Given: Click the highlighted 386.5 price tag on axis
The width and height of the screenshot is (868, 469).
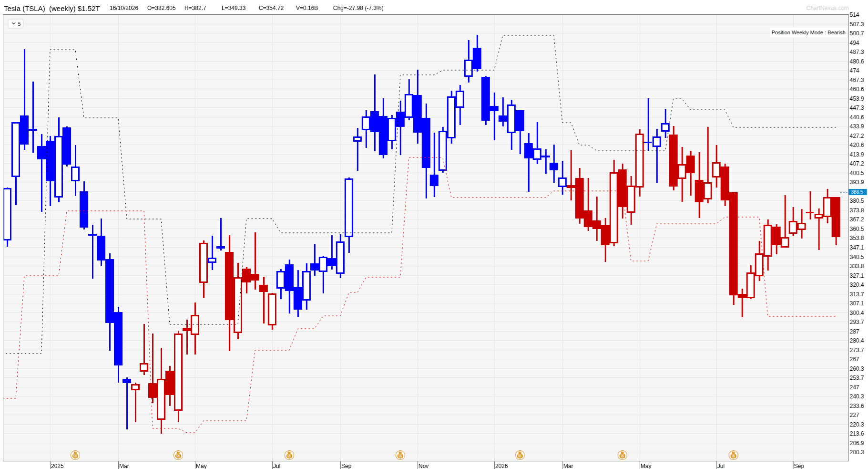Looking at the screenshot, I should [858, 192].
